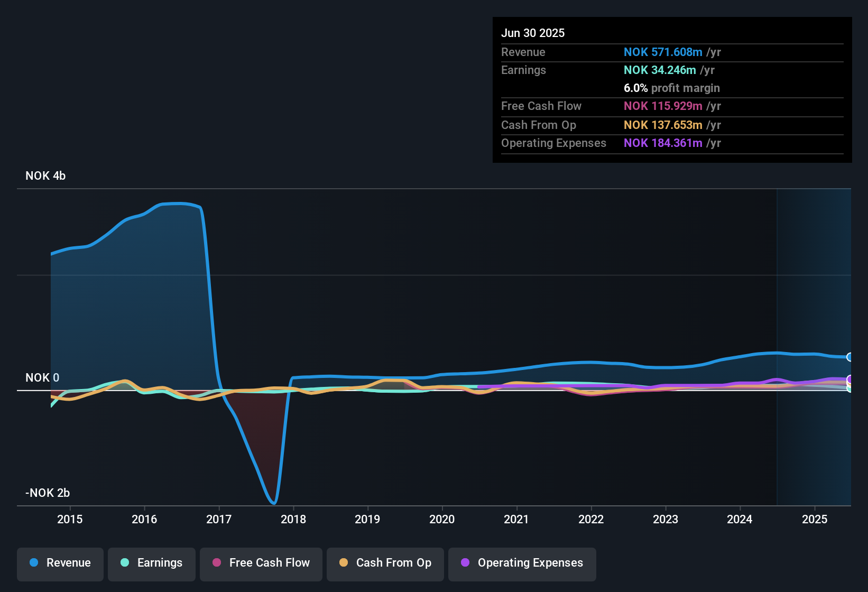Click the NOK 137.653m cash from op value
Viewport: 868px width, 592px height.
point(663,125)
